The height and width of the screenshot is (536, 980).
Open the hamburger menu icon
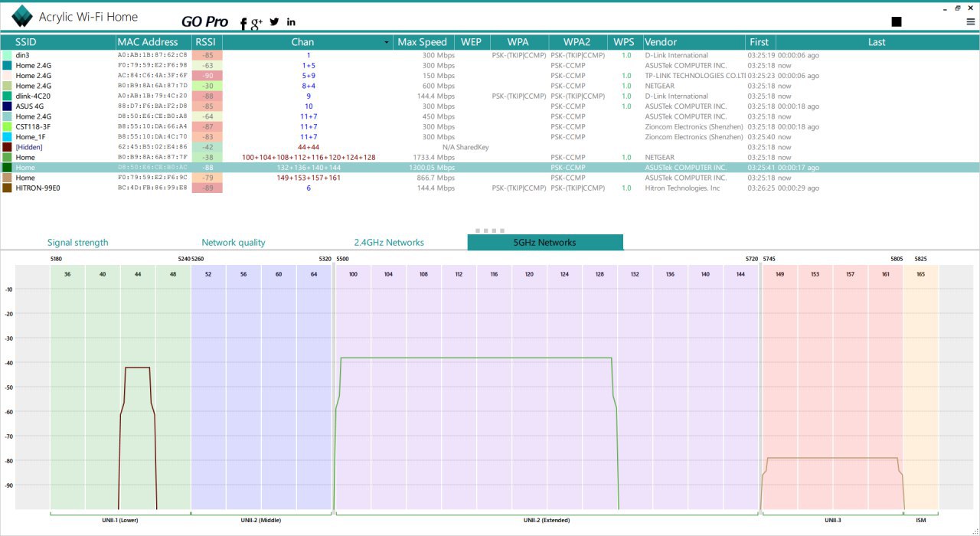point(971,22)
